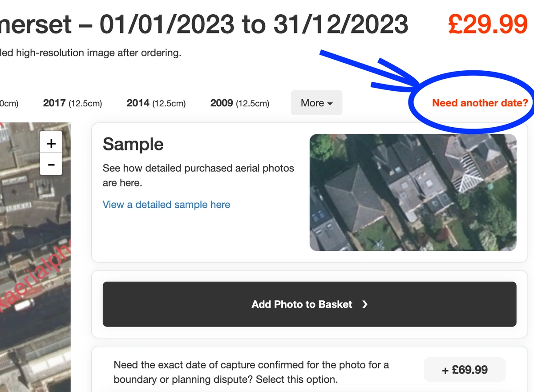Viewport: 534px width, 392px height.
Task: Add Photo to Basket
Action: tap(309, 304)
